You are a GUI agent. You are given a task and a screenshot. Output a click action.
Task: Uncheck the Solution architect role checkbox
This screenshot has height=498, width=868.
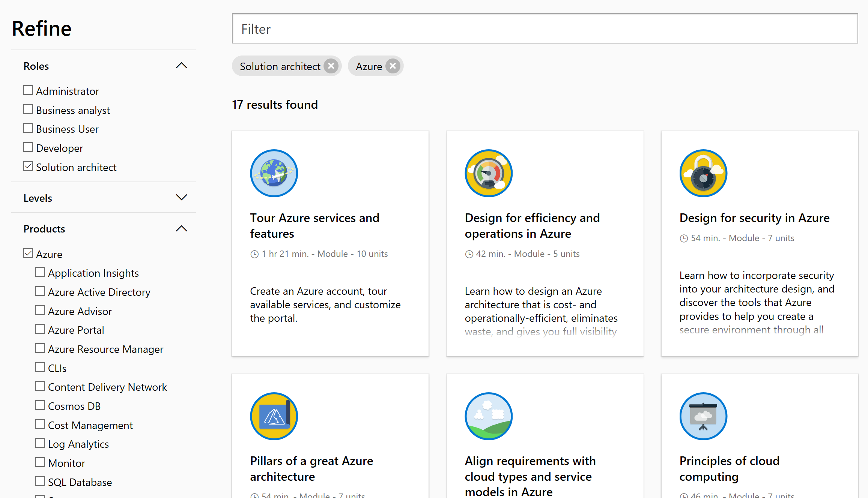[x=28, y=166]
